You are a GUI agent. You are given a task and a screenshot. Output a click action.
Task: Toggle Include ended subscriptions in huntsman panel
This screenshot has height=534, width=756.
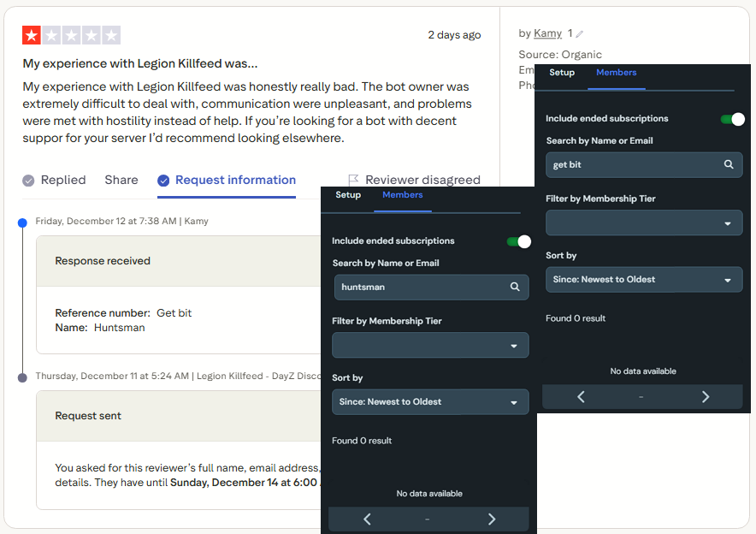coord(519,241)
